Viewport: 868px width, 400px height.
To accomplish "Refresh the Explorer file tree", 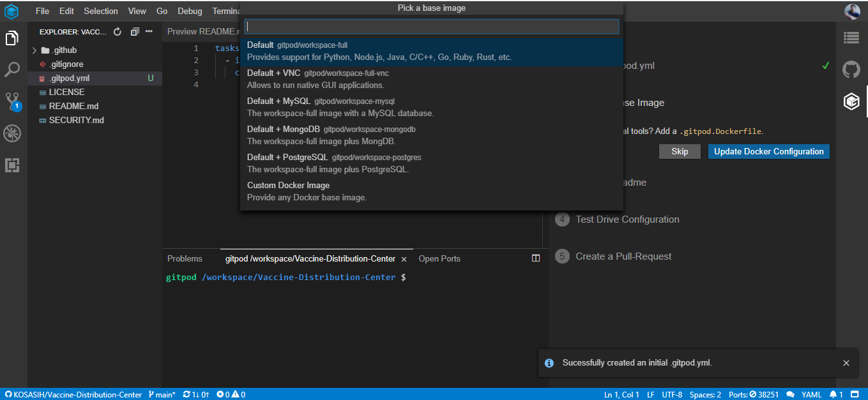I will [x=117, y=31].
